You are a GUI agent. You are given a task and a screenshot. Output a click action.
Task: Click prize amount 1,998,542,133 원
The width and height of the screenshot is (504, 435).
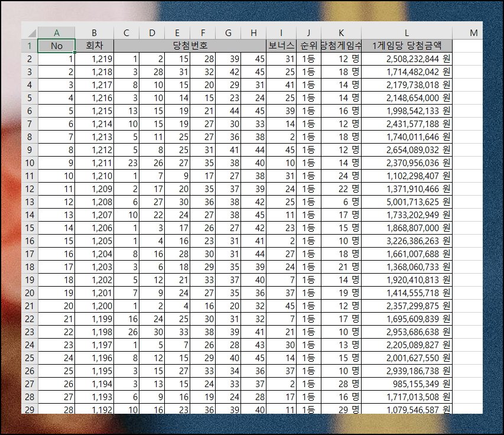[x=407, y=111]
